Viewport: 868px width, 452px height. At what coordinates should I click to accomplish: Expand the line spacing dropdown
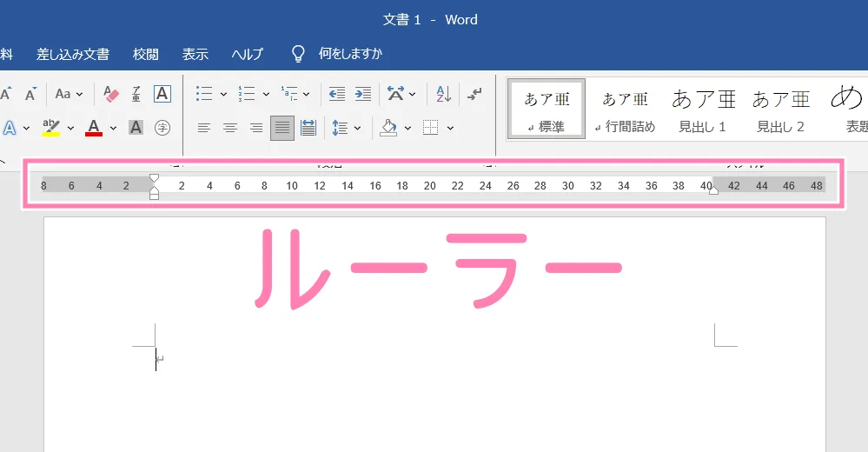point(358,129)
